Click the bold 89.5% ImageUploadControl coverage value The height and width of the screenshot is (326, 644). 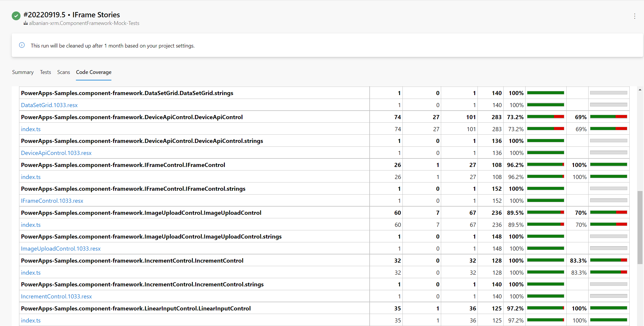click(515, 213)
